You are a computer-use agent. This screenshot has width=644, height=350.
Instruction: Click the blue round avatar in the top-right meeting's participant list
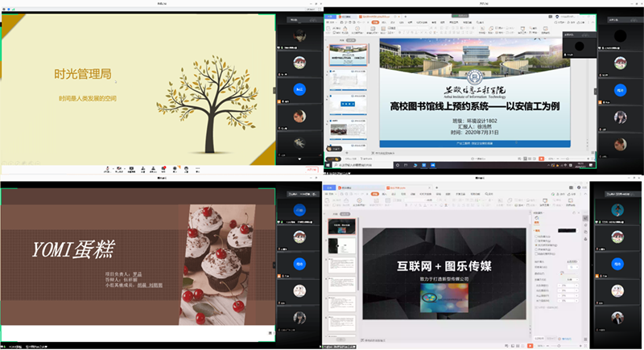tap(621, 89)
